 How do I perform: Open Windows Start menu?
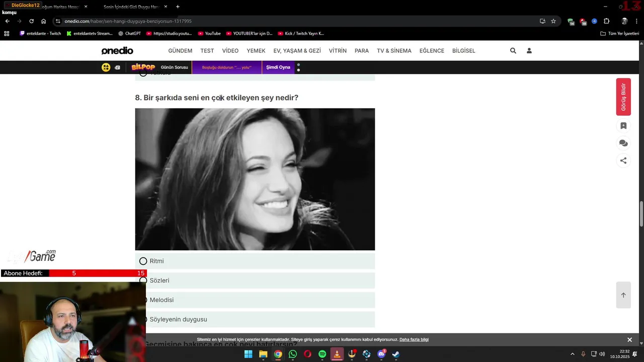[248, 354]
